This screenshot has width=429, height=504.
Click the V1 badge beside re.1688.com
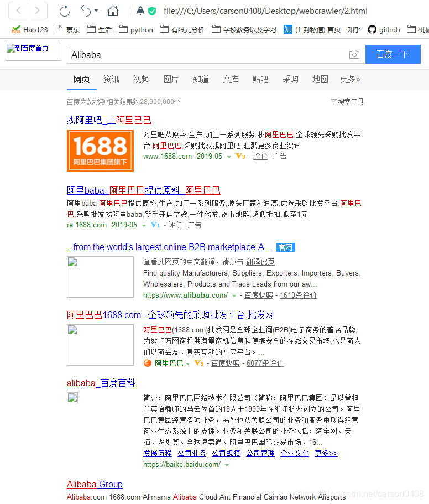tap(155, 225)
